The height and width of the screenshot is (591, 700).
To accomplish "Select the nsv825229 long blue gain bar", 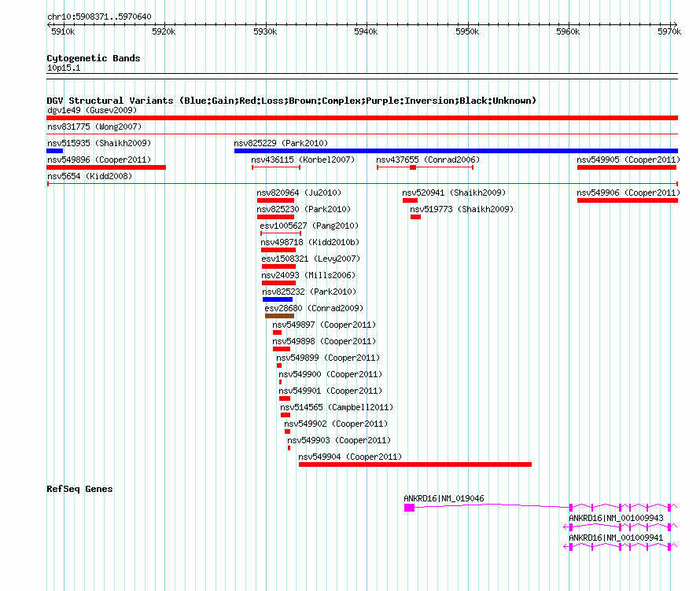I will click(x=456, y=151).
